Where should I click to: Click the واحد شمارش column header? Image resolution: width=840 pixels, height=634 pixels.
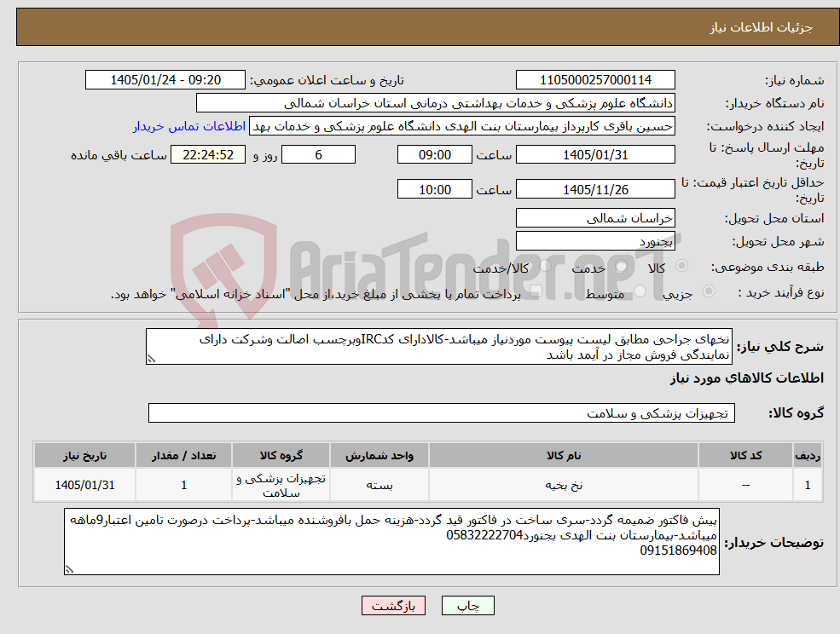click(379, 455)
